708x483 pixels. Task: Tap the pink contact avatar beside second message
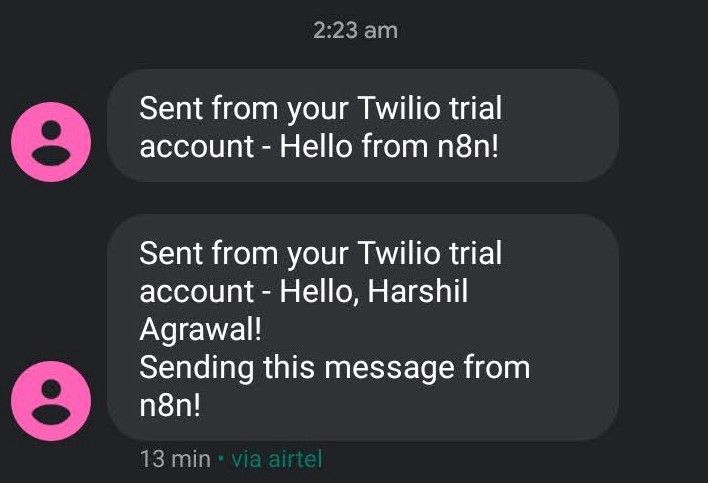[51, 400]
